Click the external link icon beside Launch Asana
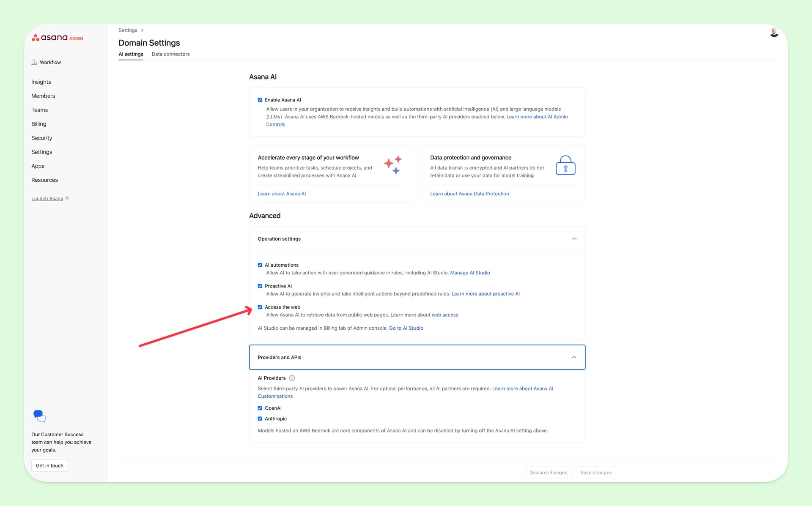This screenshot has width=812, height=506. 67,198
